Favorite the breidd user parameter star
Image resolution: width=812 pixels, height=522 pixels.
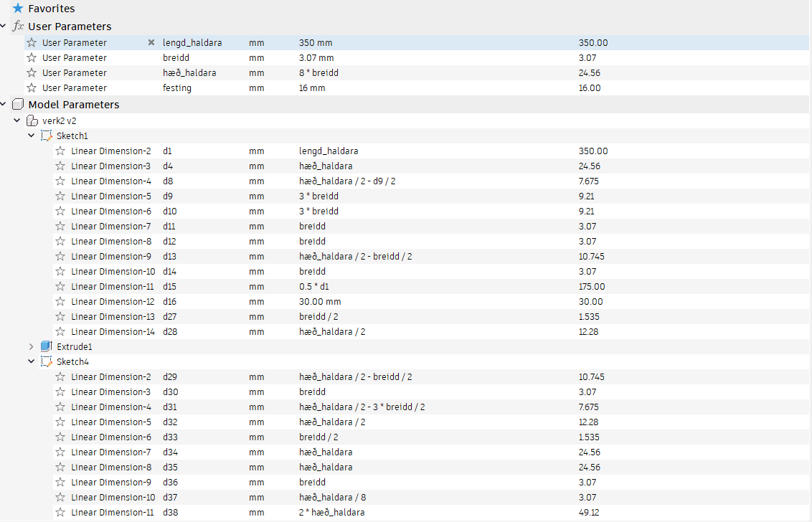click(32, 57)
